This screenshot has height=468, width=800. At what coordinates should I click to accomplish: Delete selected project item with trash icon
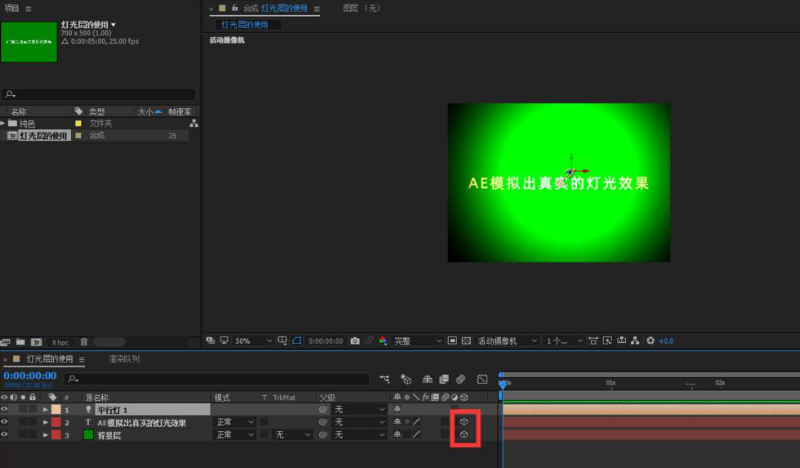tap(84, 342)
